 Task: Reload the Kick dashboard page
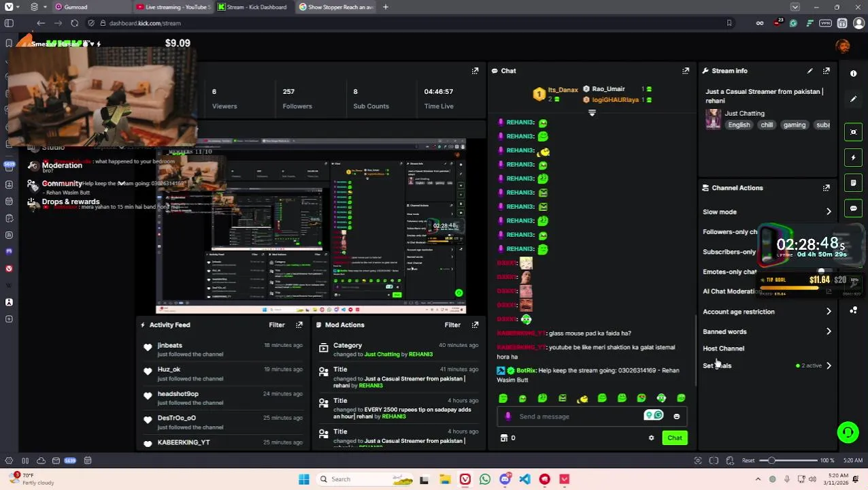tap(74, 23)
